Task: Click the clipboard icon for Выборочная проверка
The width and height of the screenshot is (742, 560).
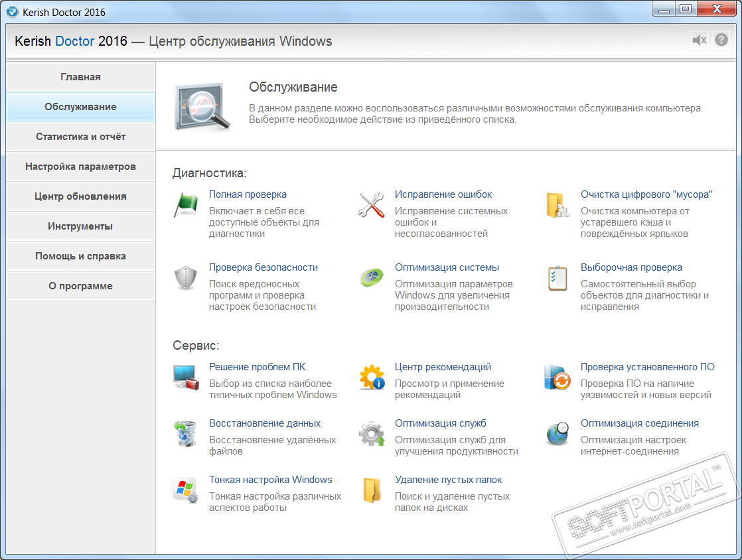Action: [x=557, y=277]
